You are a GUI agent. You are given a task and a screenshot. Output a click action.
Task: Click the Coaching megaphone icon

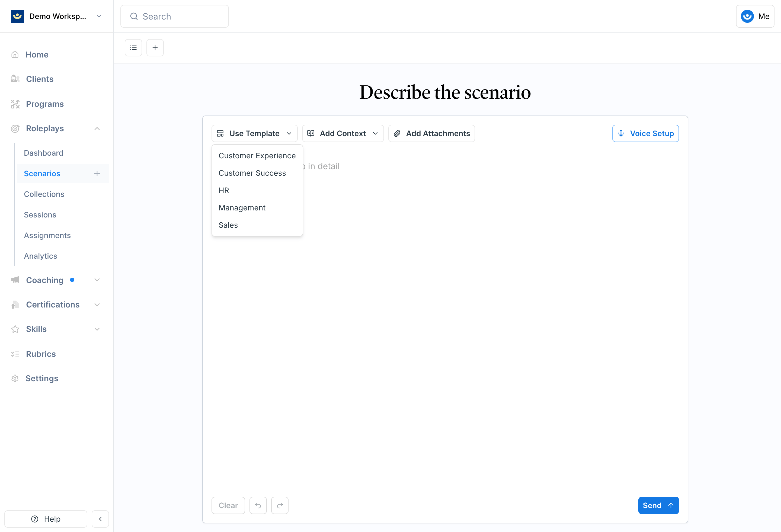[x=15, y=280]
